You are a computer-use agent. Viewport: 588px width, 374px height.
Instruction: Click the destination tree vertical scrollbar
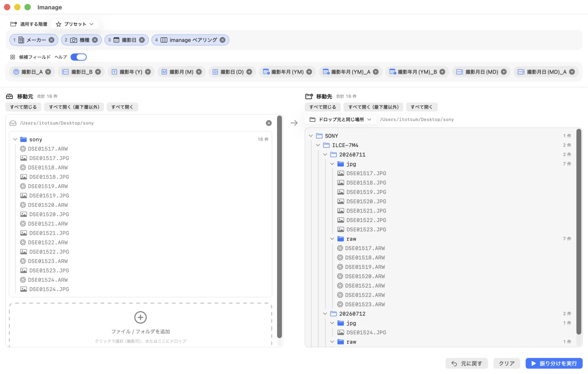tap(579, 232)
